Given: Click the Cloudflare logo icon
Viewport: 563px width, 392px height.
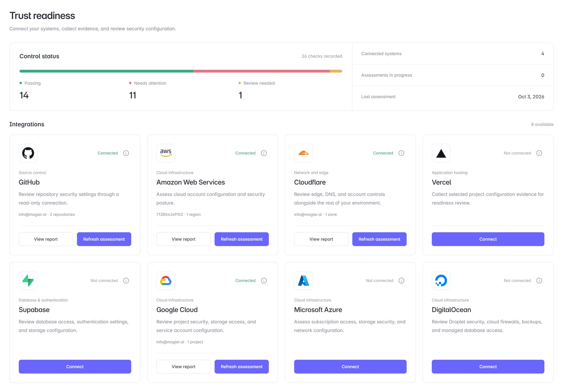Looking at the screenshot, I should (x=304, y=153).
